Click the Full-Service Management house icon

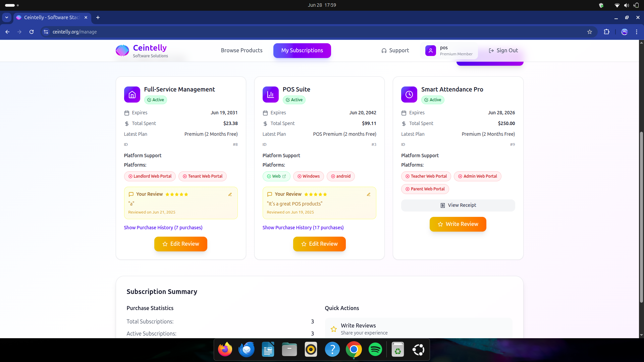[x=132, y=95]
